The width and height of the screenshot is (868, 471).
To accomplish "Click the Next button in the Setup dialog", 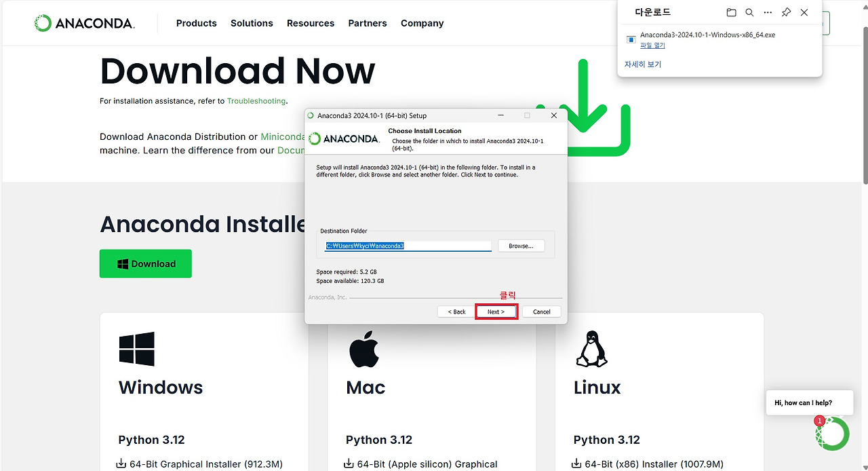I will click(496, 312).
